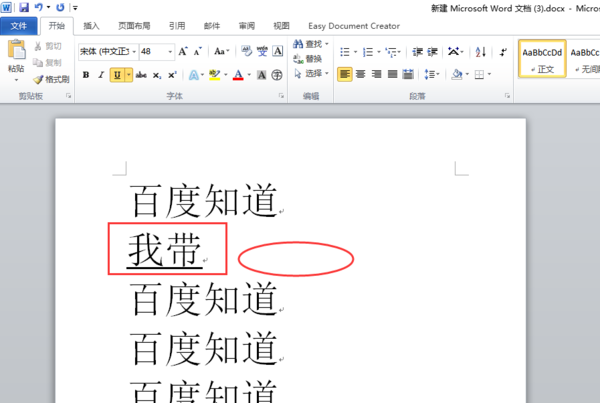
Task: Click the Increase Indent icon
Action: click(432, 52)
